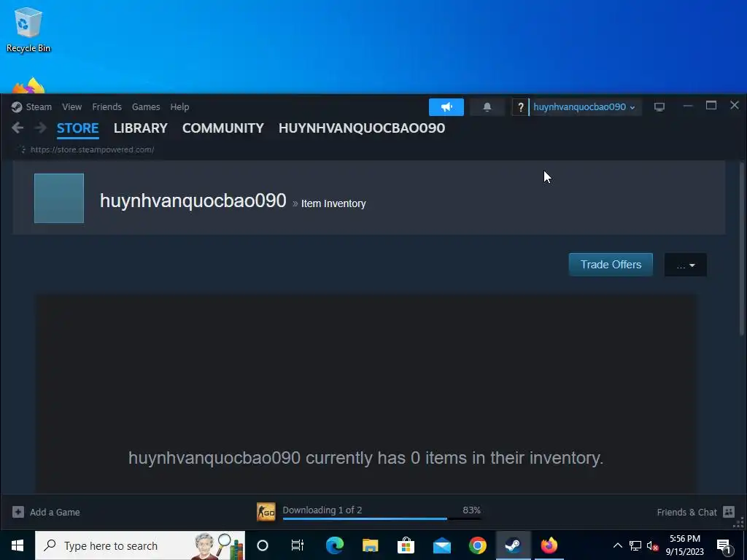
Task: Click the taskbar clock showing 5:56 PM
Action: point(684,545)
